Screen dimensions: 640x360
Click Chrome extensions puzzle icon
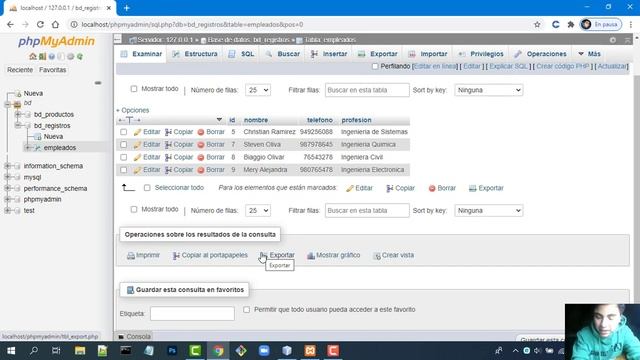[x=571, y=24]
